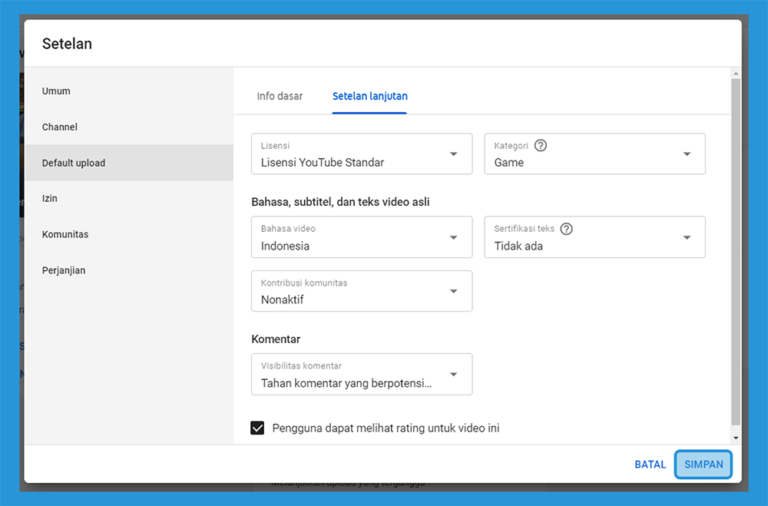The width and height of the screenshot is (768, 506).
Task: Open the Kategori help question-mark icon
Action: pyautogui.click(x=540, y=145)
